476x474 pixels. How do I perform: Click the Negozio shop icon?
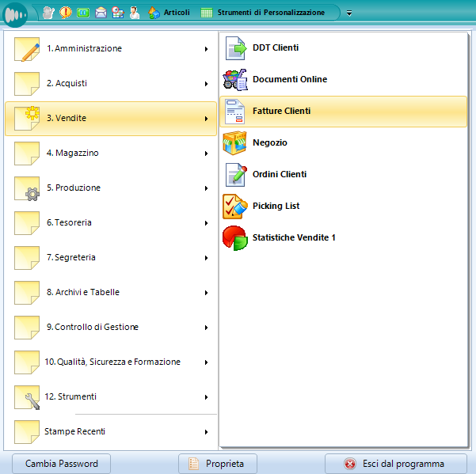[236, 143]
